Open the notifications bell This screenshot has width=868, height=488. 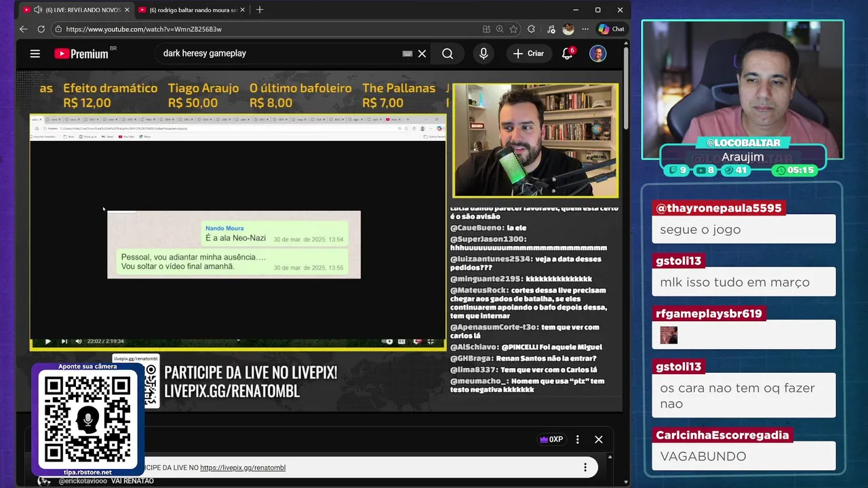(568, 54)
